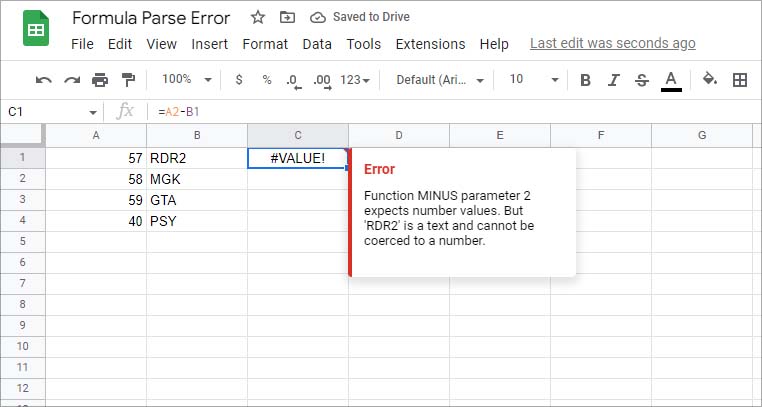Select column E header

500,136
